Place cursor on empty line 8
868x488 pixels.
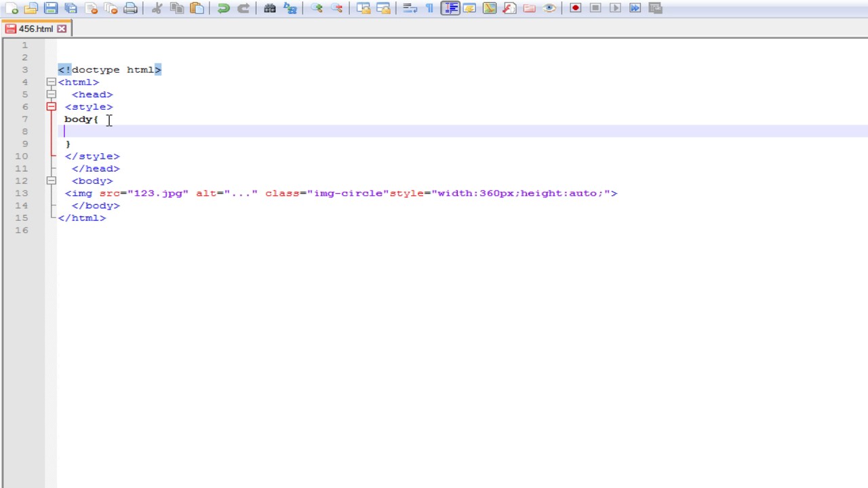461,131
